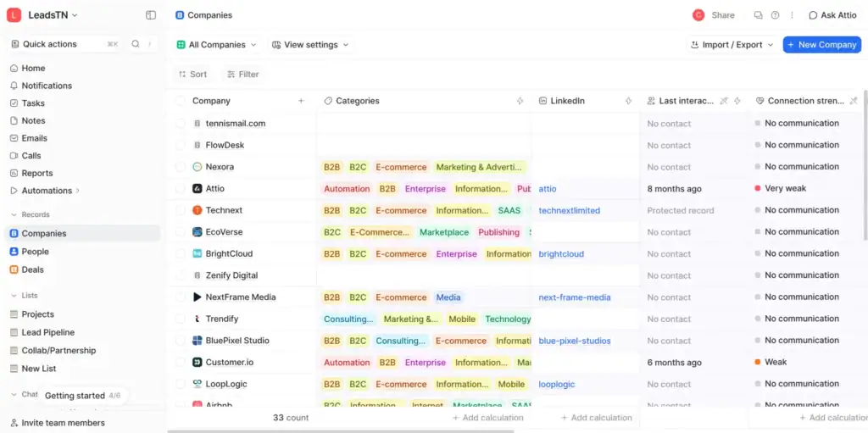Click the Automation tag in Attio row

pos(347,189)
